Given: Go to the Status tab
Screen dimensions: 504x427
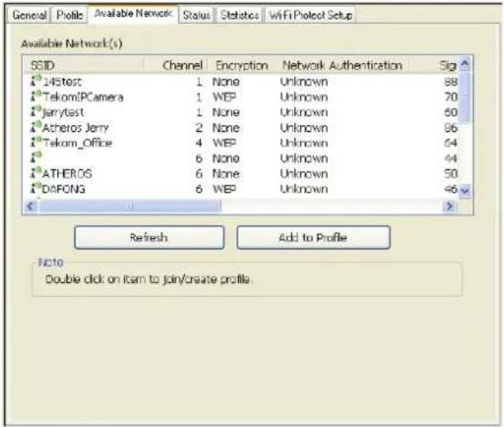Looking at the screenshot, I should click(x=197, y=16).
